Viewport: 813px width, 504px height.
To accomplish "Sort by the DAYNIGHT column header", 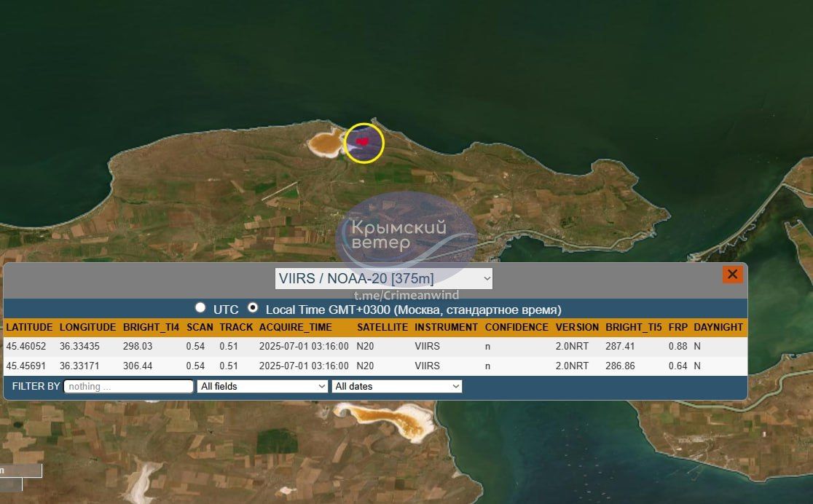I will pyautogui.click(x=718, y=327).
